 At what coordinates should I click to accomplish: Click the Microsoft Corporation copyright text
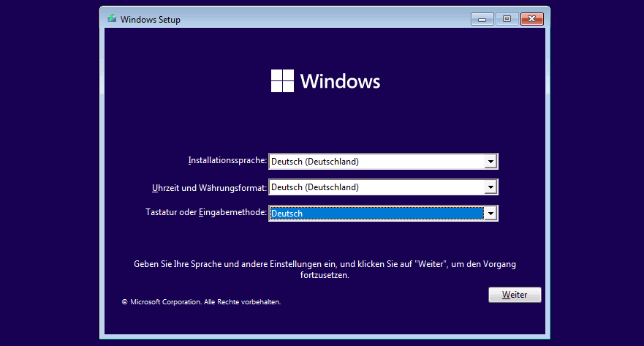201,301
